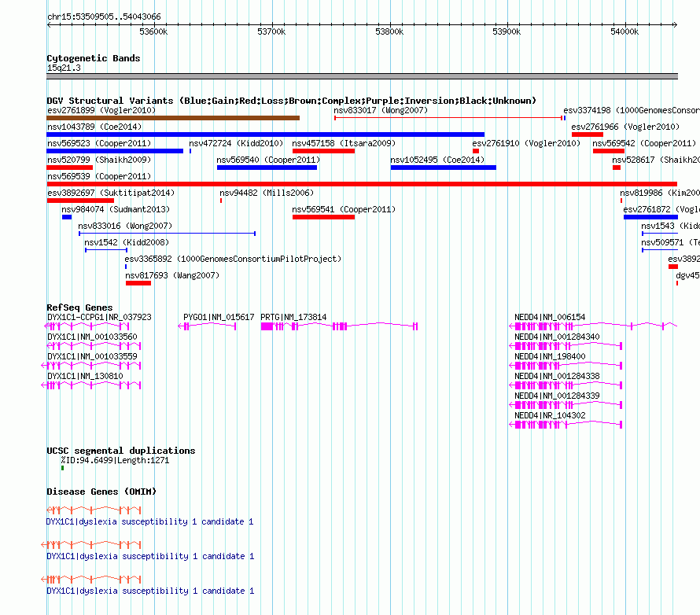Click the NEDD4|NM_001284339 transcript label
This screenshot has width=700, height=615.
[x=557, y=396]
